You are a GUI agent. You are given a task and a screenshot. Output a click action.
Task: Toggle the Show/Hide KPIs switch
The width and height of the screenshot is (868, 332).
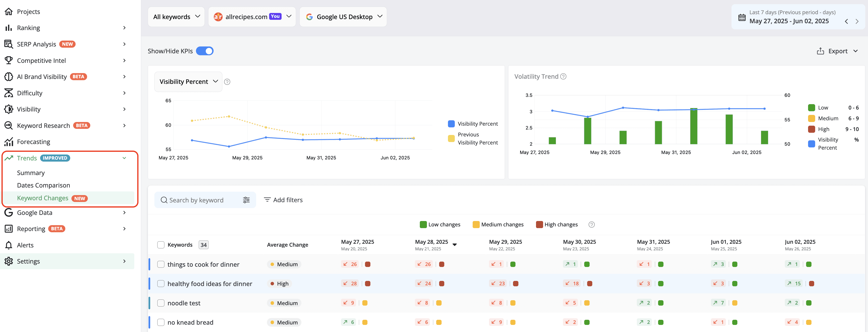[205, 51]
